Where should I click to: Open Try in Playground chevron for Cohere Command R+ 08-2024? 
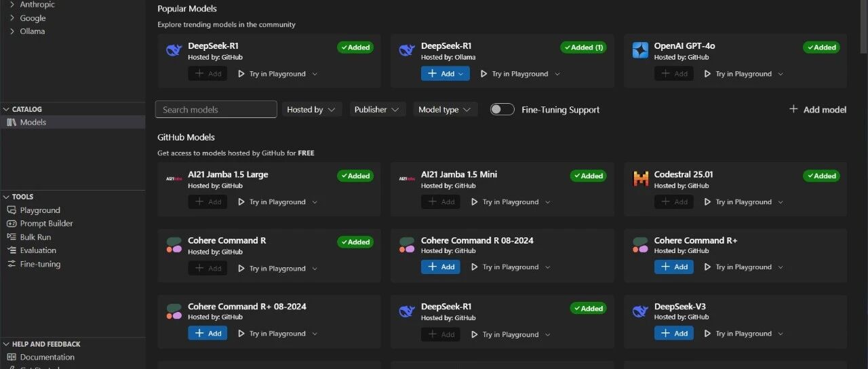315,334
